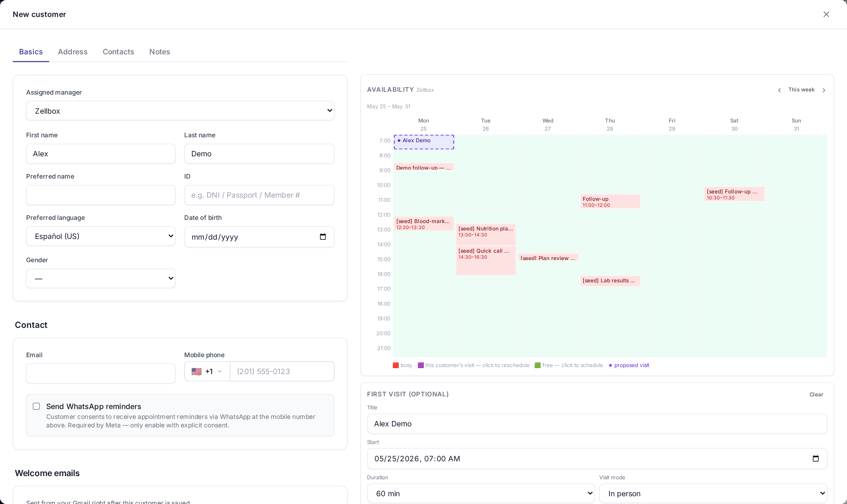Open the Visit mode dropdown

(713, 493)
